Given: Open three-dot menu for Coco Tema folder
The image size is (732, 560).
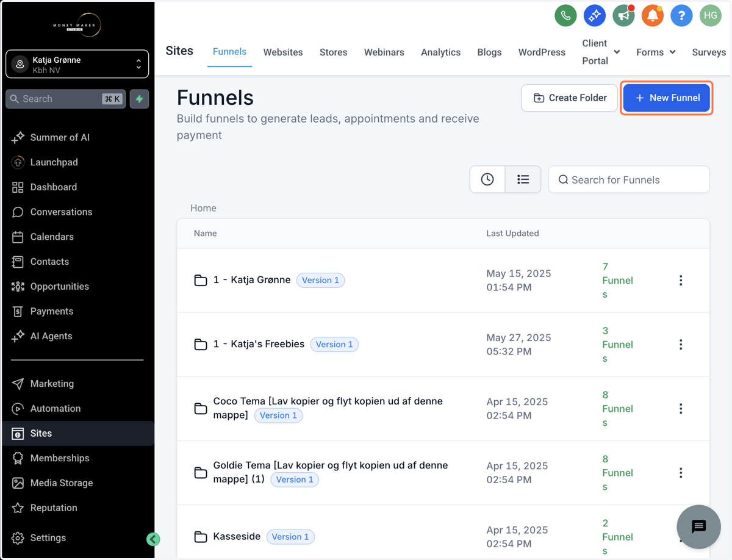Looking at the screenshot, I should pos(681,409).
